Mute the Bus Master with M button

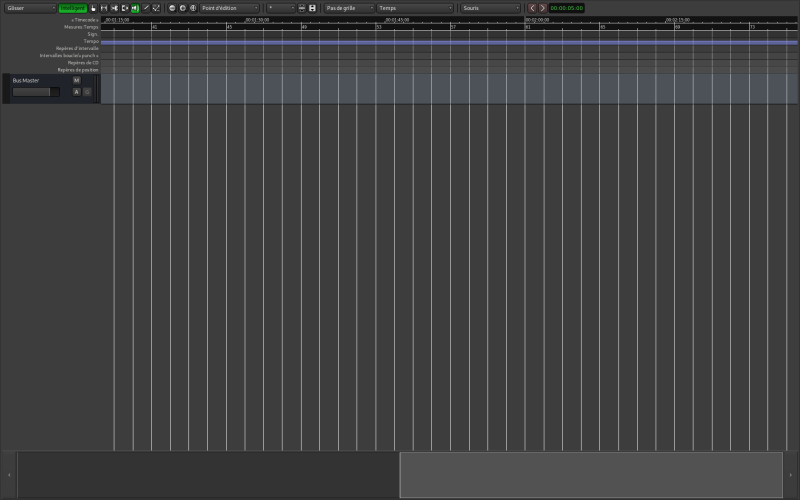pyautogui.click(x=77, y=80)
